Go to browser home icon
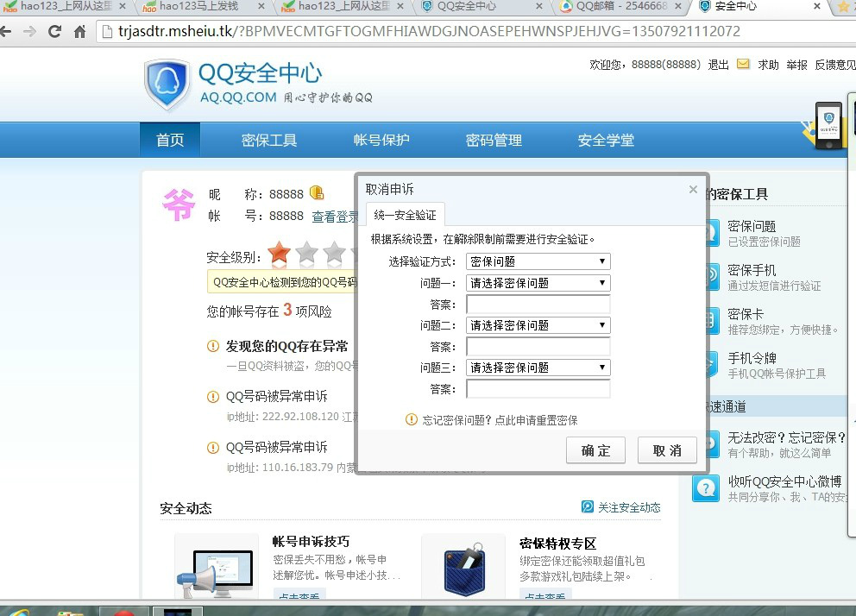The height and width of the screenshot is (616, 856). (79, 32)
